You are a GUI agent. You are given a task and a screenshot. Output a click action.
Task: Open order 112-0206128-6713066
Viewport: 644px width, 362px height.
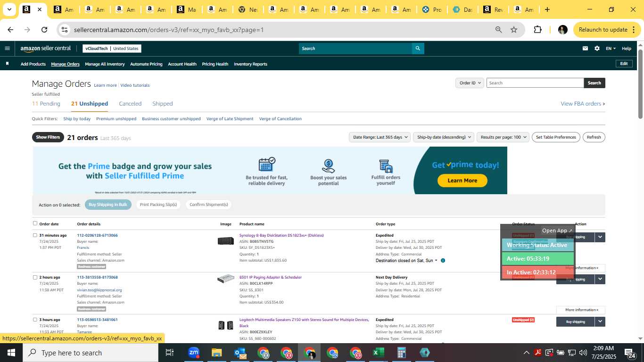pos(98,235)
